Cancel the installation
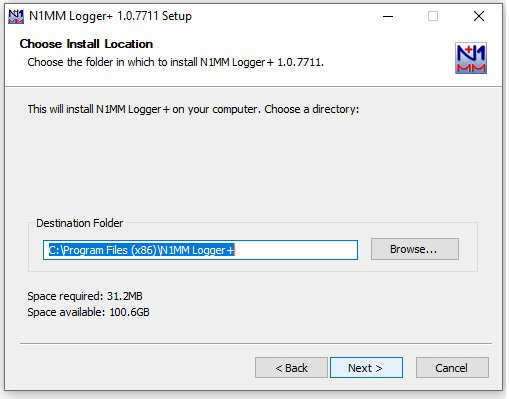Viewport: 509px width, 399px height. point(452,368)
